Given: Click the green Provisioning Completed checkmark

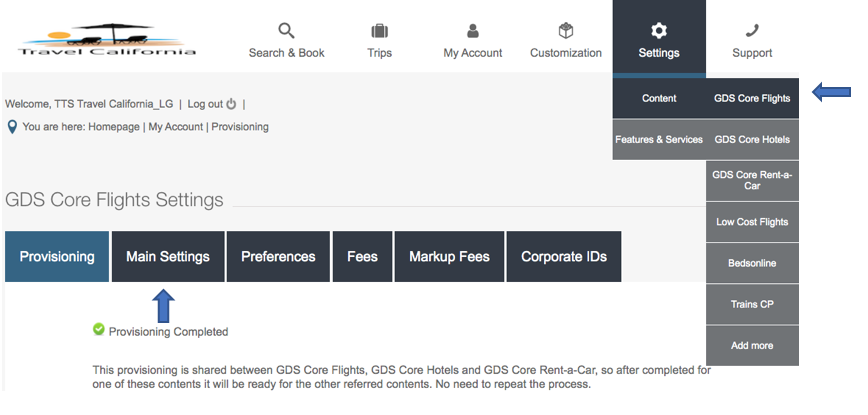Looking at the screenshot, I should coord(98,329).
